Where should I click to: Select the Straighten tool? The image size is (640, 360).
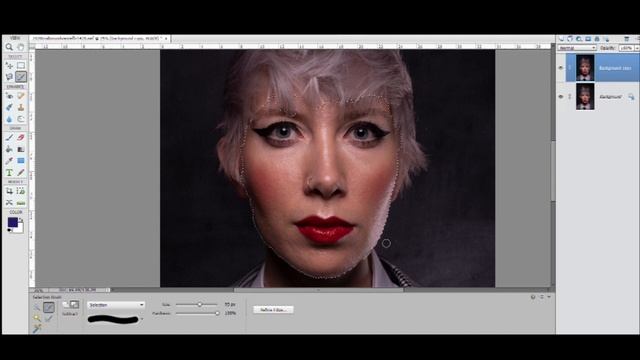(21, 203)
